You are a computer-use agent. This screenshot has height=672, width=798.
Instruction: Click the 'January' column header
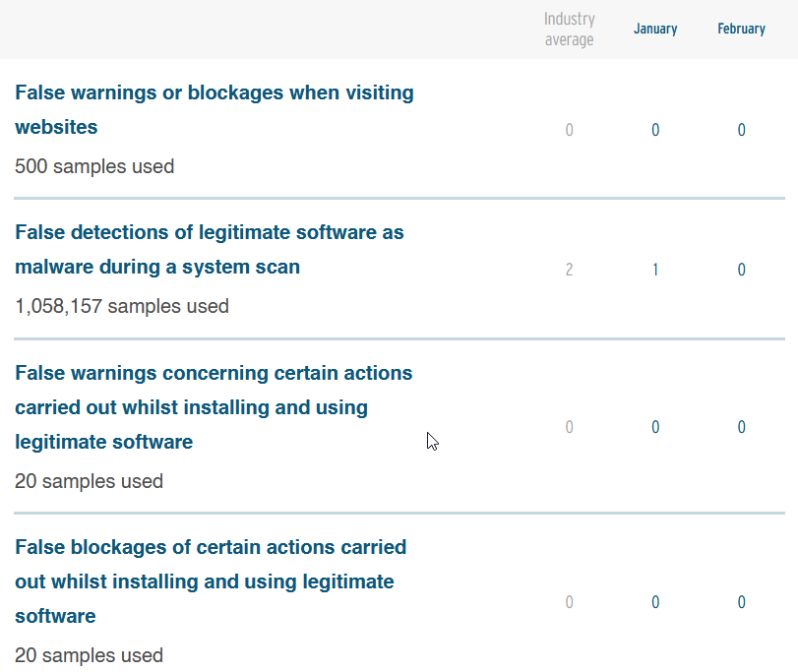click(x=655, y=29)
